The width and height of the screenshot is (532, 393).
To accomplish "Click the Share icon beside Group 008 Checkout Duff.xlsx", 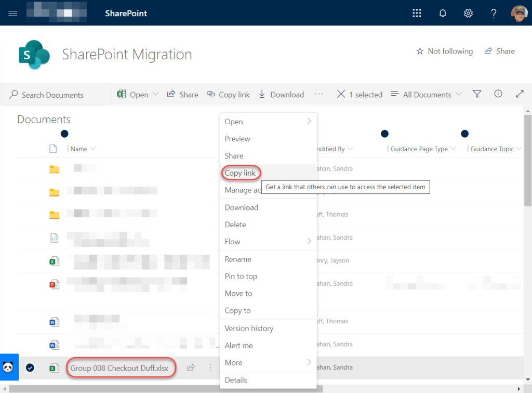I will click(x=191, y=368).
